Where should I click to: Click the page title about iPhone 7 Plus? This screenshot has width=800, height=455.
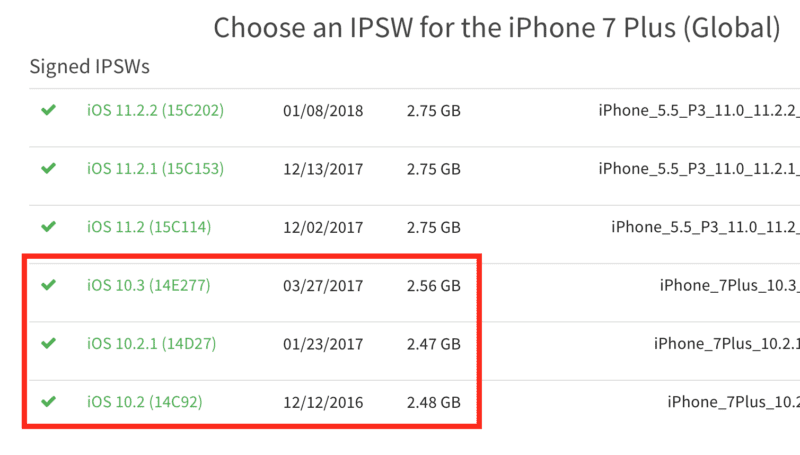497,28
